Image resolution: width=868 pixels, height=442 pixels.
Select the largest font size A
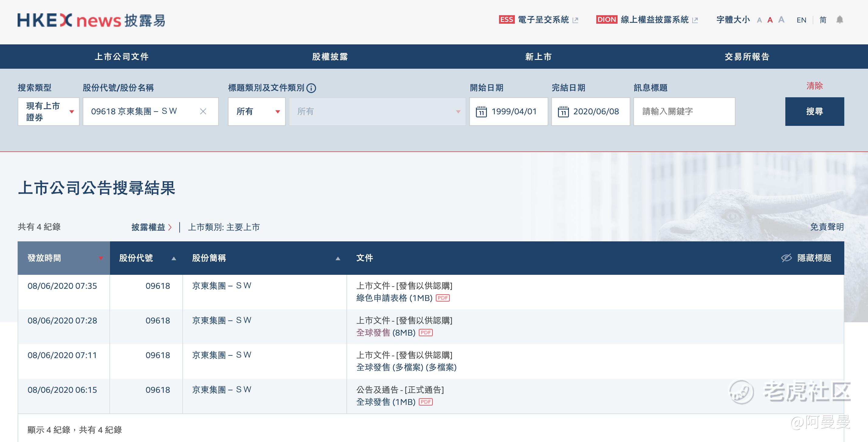tap(781, 19)
